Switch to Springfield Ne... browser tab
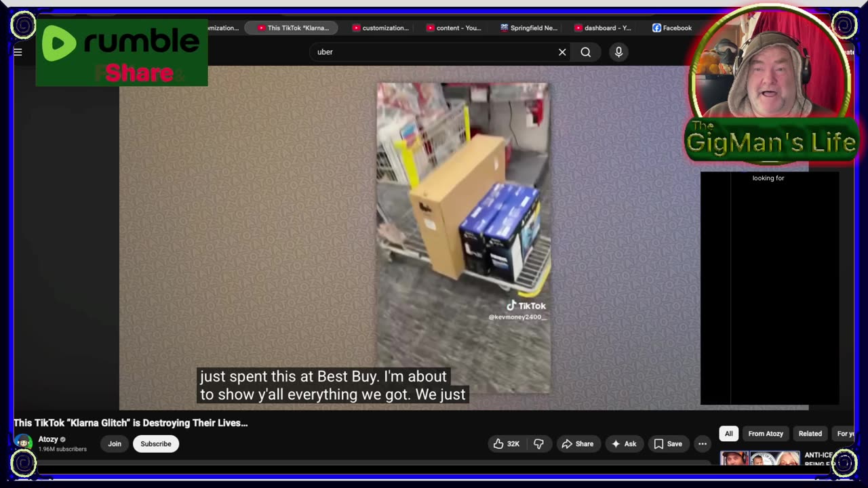Screen dimensions: 868x488 pyautogui.click(x=529, y=28)
